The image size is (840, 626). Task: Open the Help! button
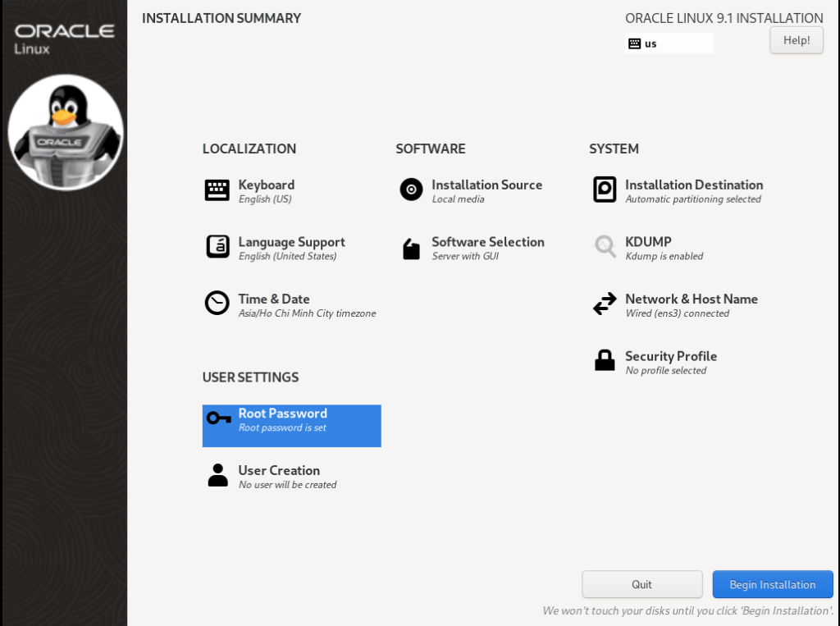click(x=796, y=40)
